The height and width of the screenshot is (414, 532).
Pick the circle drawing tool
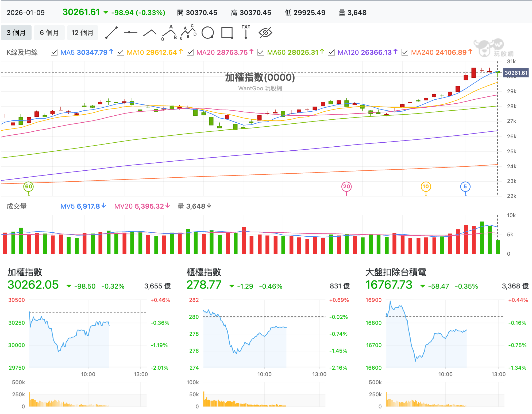tap(208, 33)
